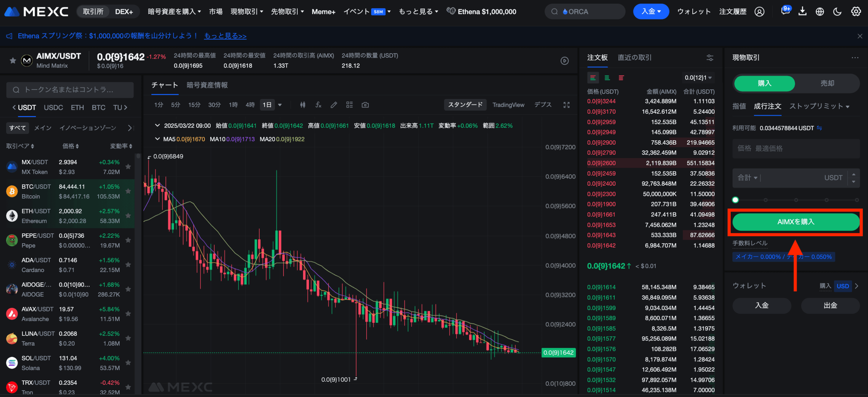Focus the ORCA search box in header
The height and width of the screenshot is (397, 868).
coord(585,12)
